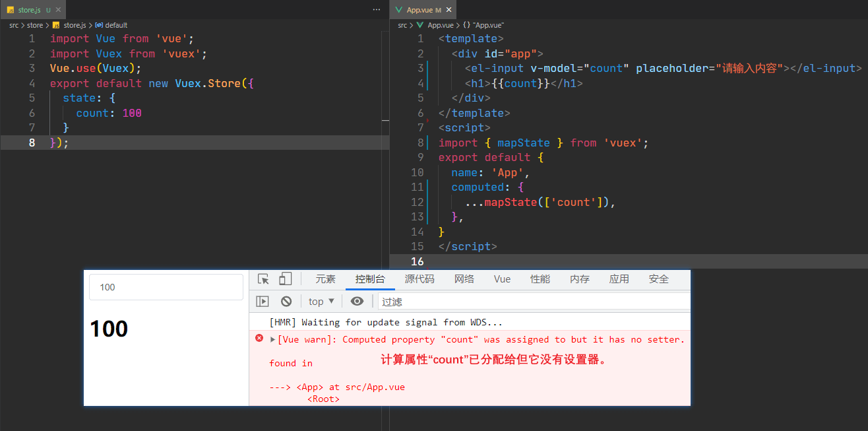868x431 pixels.
Task: Click 'found in' text in error message
Action: 291,363
